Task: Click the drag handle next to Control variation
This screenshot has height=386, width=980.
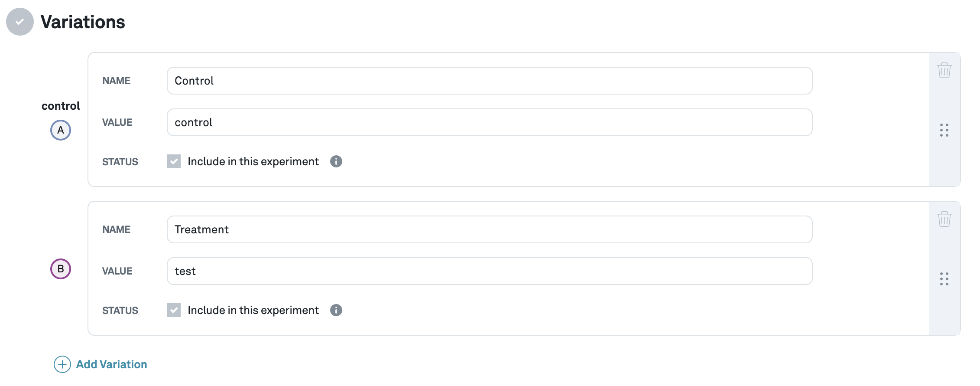Action: coord(944,130)
